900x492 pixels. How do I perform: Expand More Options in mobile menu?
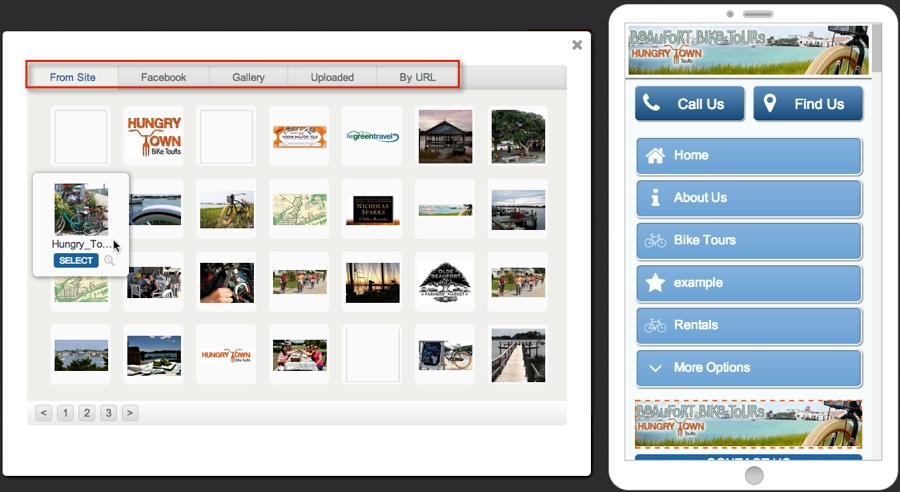749,368
